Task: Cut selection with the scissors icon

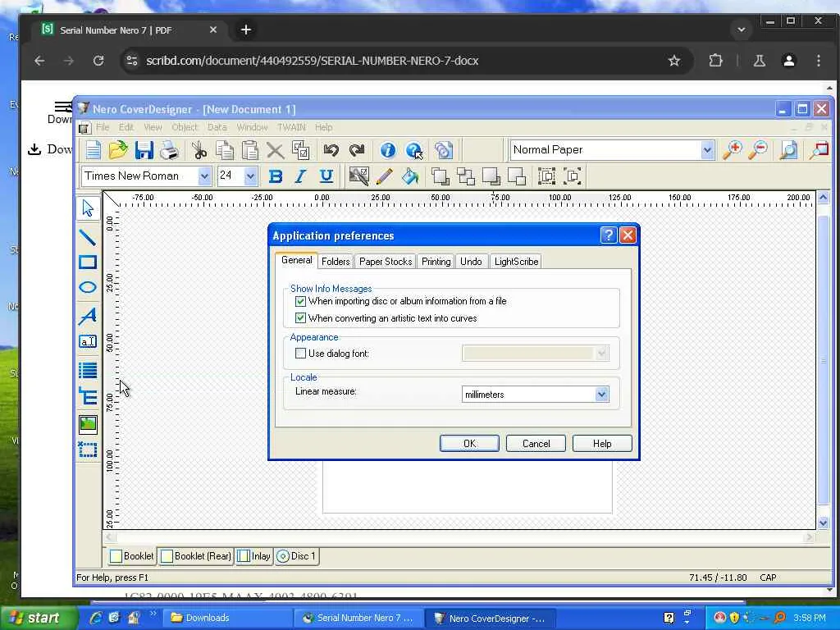Action: (x=199, y=150)
